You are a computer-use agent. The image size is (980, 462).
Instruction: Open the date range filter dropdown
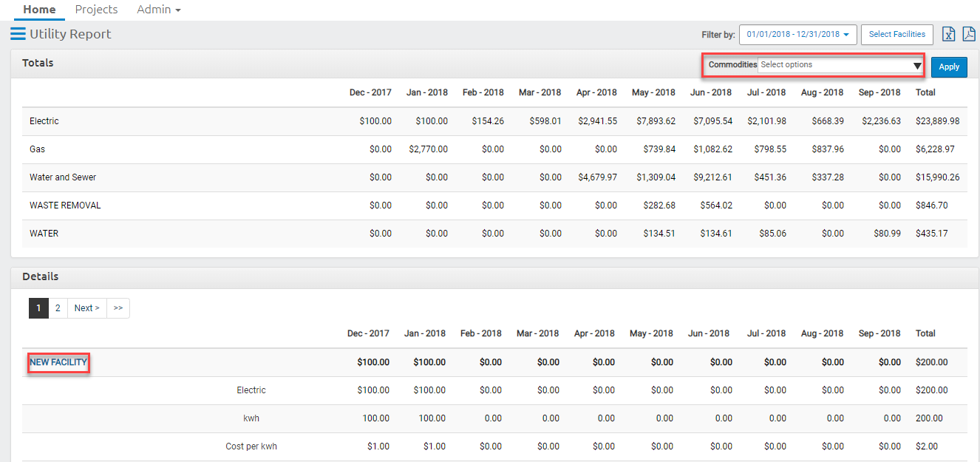797,34
